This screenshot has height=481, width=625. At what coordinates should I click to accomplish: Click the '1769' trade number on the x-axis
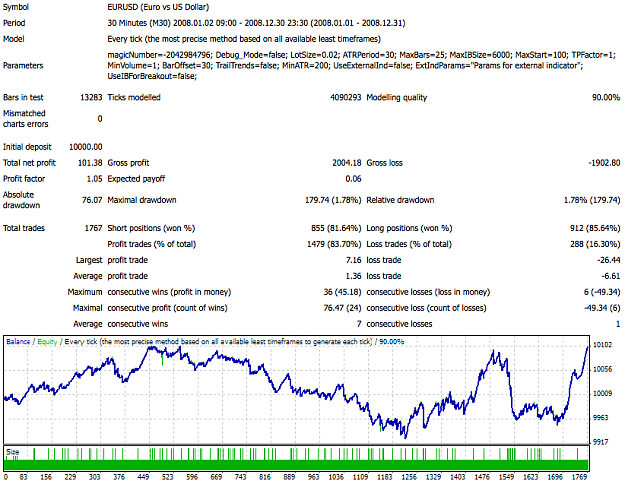tap(580, 477)
